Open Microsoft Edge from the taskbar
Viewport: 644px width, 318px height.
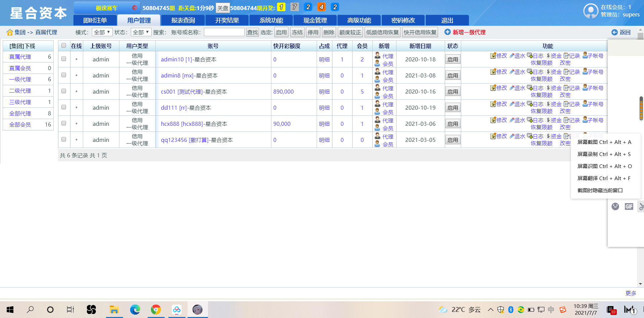coord(135,310)
